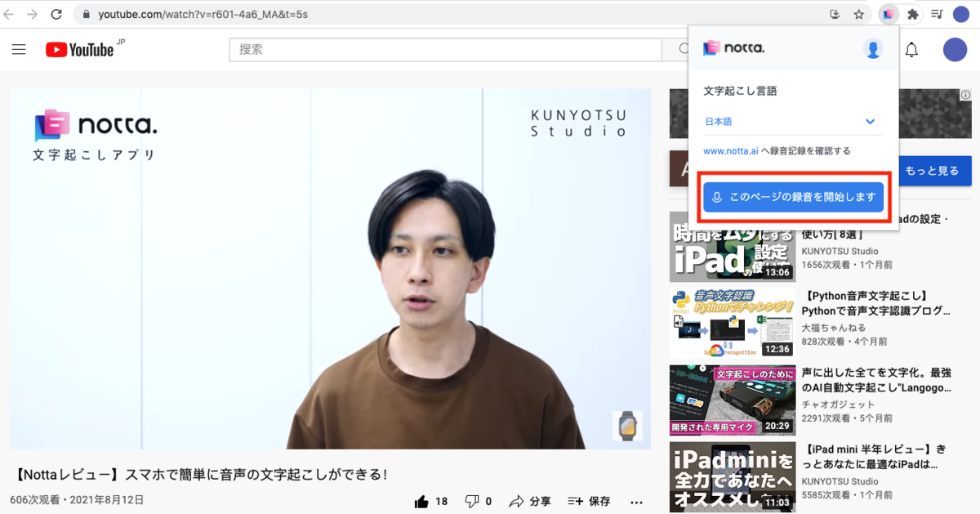Screen dimensions: 980x514
Task: Open the Langogo video thumbnail 20:29
Action: 732,400
